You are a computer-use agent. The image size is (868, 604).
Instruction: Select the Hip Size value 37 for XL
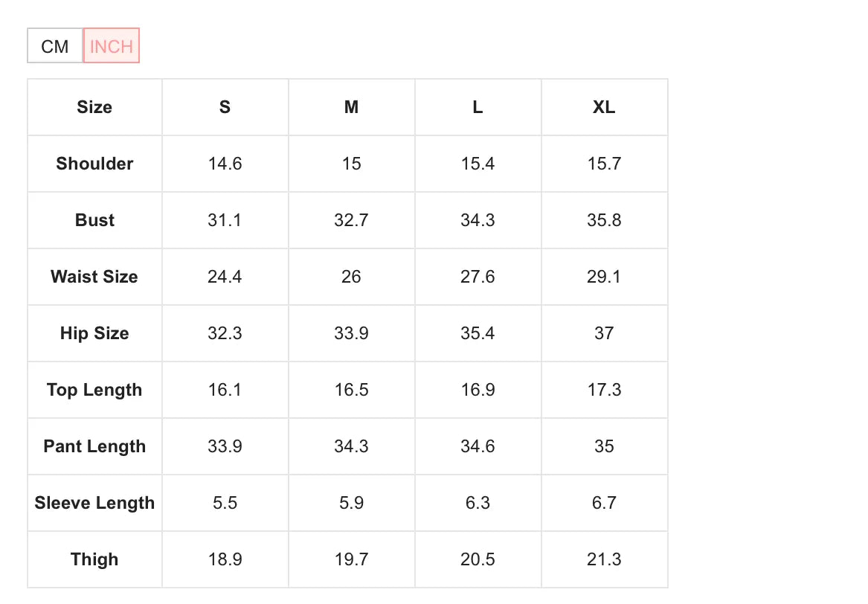point(604,333)
